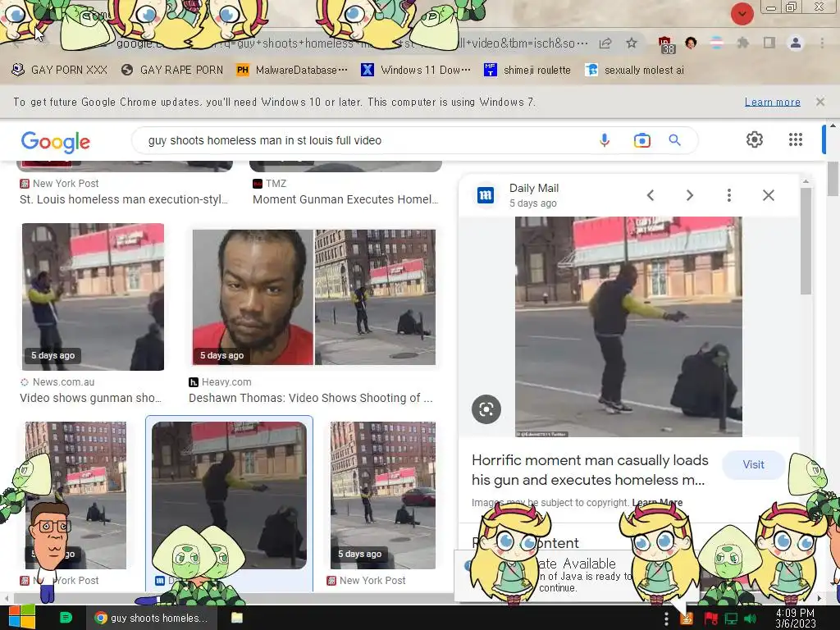Toggle the Chrome side panel icon
This screenshot has height=630, width=840.
click(769, 43)
